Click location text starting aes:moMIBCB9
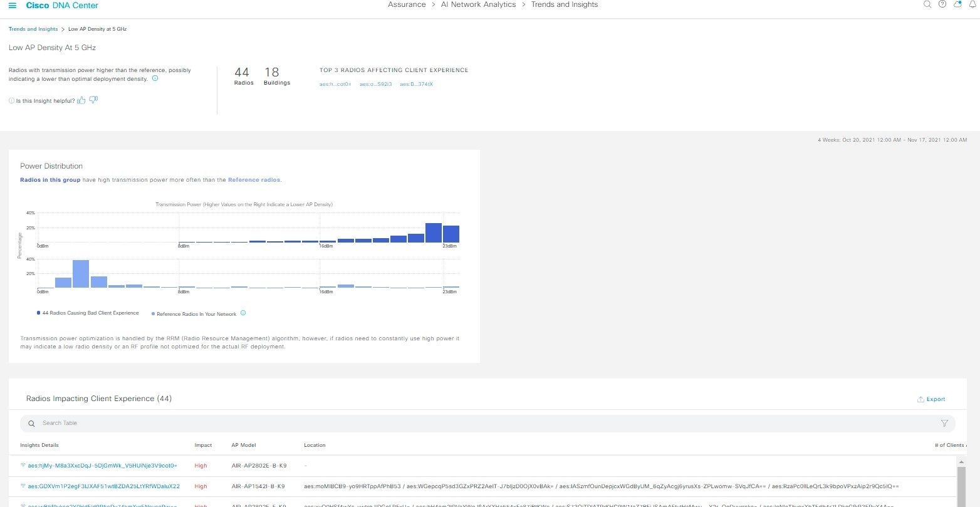This screenshot has width=980, height=507. (x=602, y=486)
